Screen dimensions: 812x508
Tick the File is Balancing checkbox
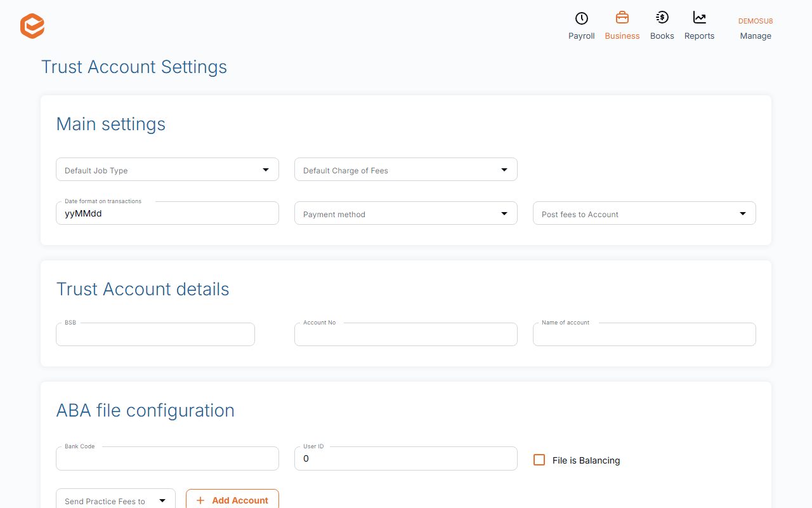[539, 460]
